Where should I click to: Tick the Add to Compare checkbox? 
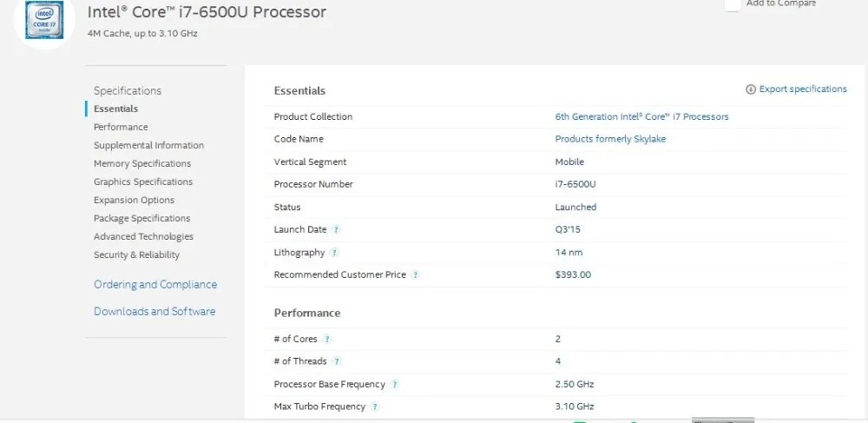point(733,4)
